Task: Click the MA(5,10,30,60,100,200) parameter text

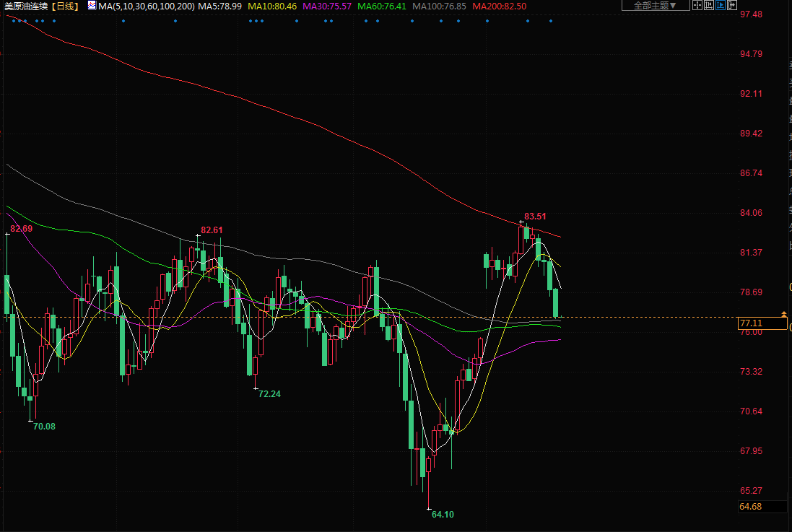Action: pyautogui.click(x=147, y=6)
